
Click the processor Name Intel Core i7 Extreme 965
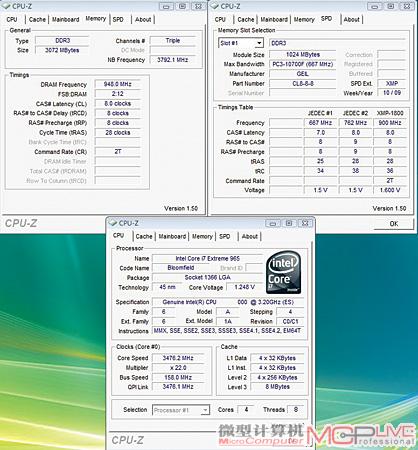point(207,258)
